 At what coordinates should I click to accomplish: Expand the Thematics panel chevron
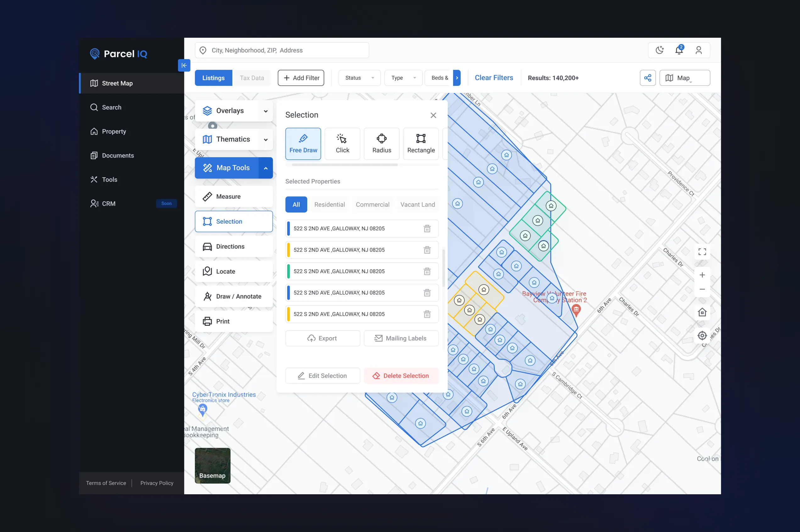266,140
